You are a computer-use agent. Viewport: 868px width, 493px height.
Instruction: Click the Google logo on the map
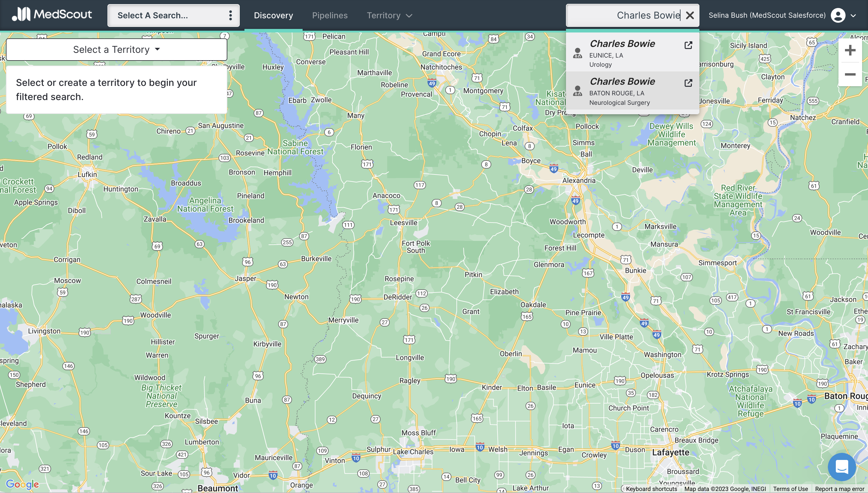(x=22, y=484)
